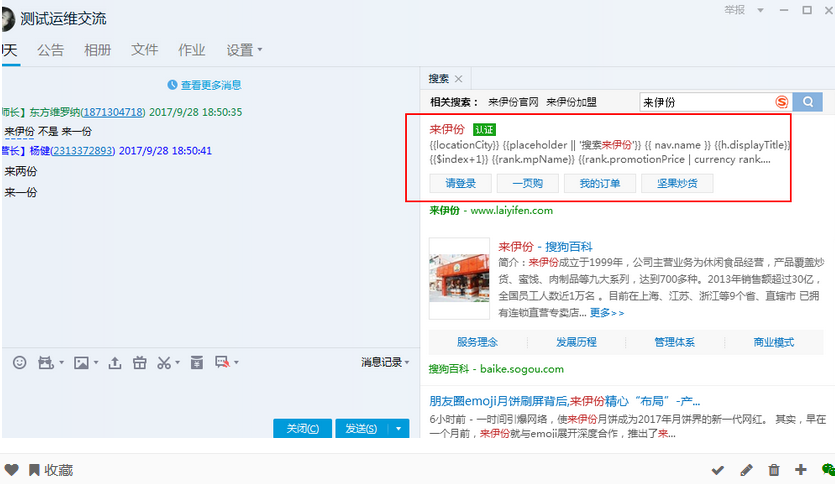
Task: Click the archive box icon in toolbar
Action: (x=197, y=363)
